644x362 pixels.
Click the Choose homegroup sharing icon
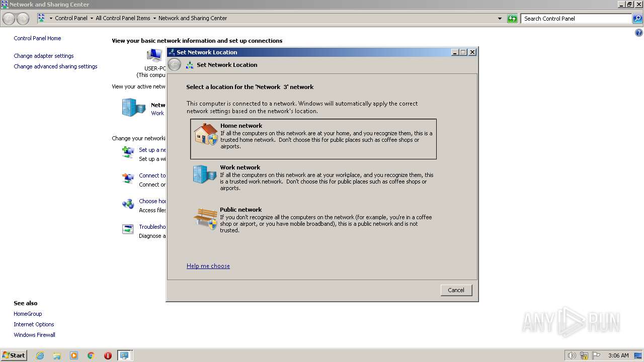(128, 204)
